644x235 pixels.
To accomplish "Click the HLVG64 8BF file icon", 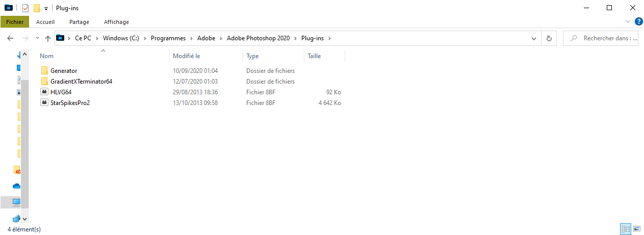I will pyautogui.click(x=44, y=92).
